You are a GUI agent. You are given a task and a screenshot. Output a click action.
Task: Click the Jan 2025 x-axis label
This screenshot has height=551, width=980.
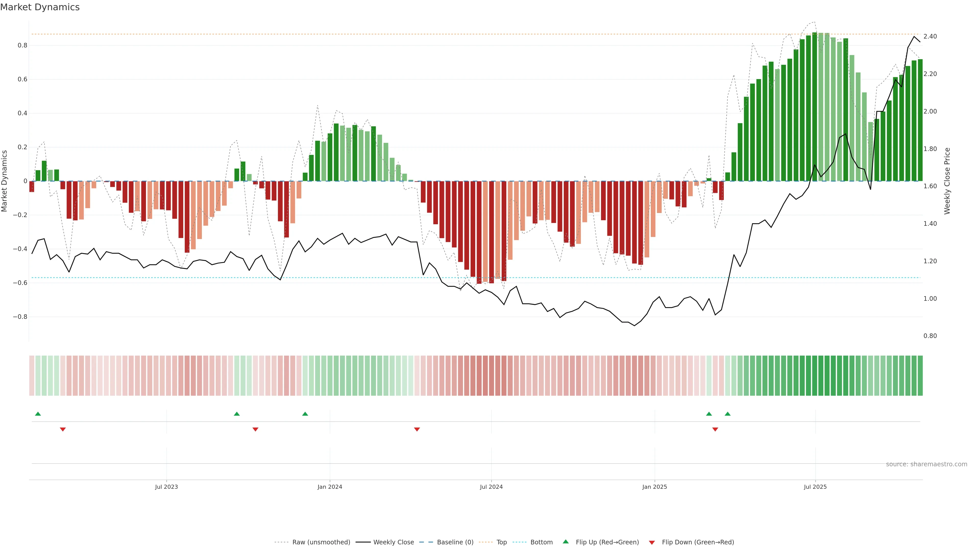654,487
